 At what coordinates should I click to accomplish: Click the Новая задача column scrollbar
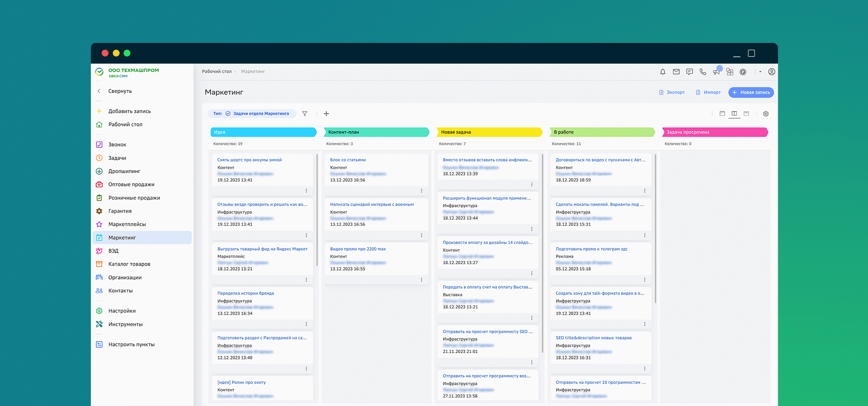(542, 253)
